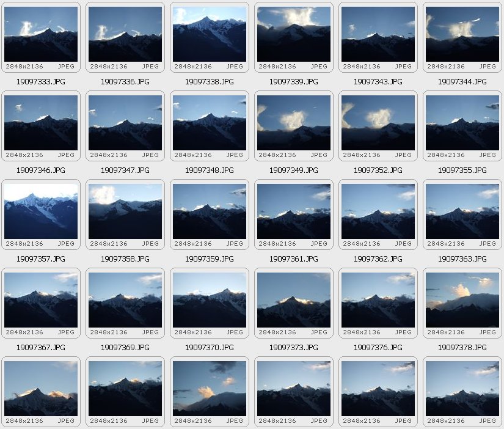Select the caption text 19097357.JPG
The image size is (504, 429).
tap(41, 259)
